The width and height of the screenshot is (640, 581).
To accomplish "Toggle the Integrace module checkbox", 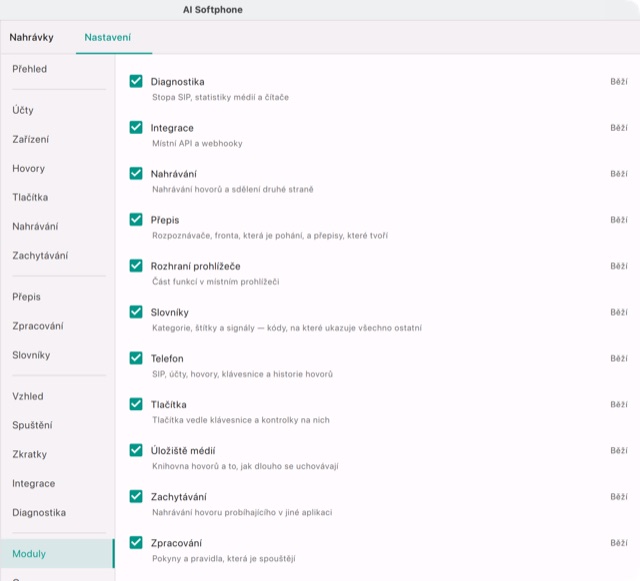I will (136, 127).
